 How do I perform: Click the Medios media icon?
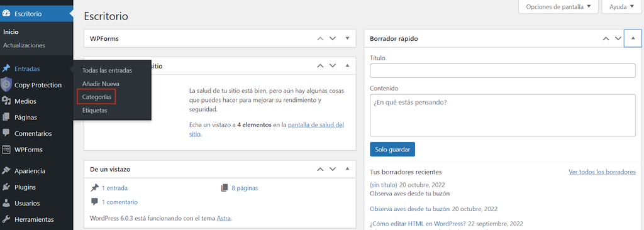pos(6,101)
